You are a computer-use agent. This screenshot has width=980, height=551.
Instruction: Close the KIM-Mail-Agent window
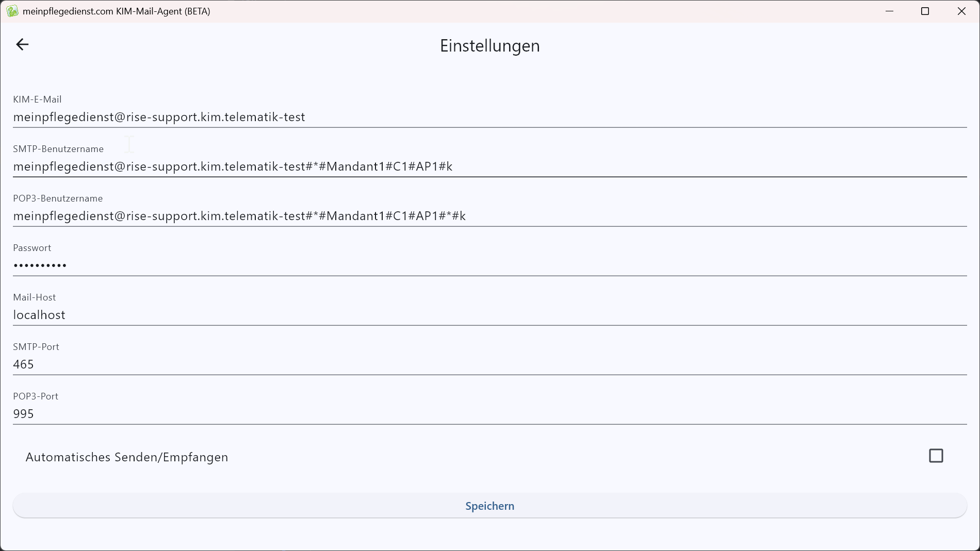961,11
